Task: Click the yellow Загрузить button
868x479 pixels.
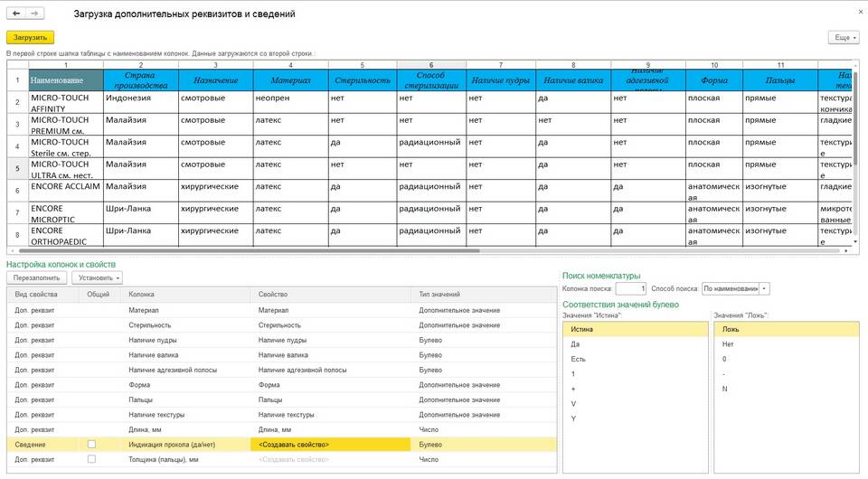Action: click(x=31, y=38)
